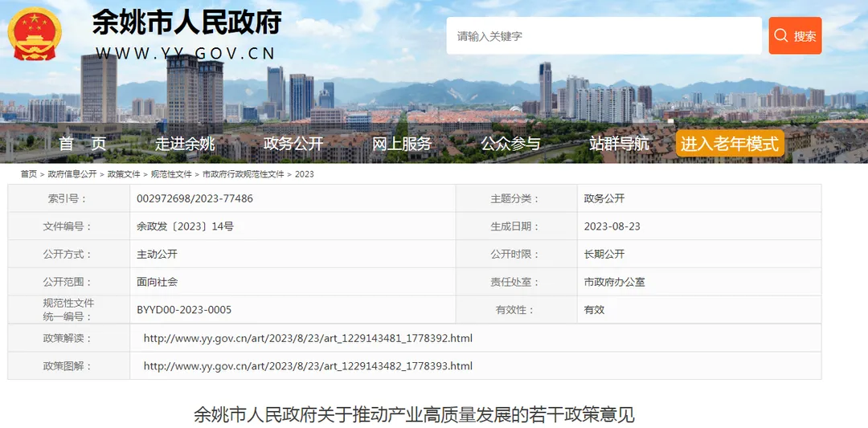Open the 政策解读 URL ending 1778392.html
This screenshot has width=868, height=428.
308,338
